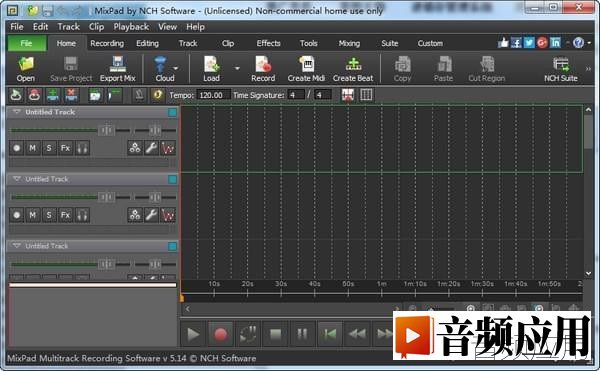Screen dimensions: 600x371
Task: Open a project with the Open ribbon button
Action: (26, 69)
